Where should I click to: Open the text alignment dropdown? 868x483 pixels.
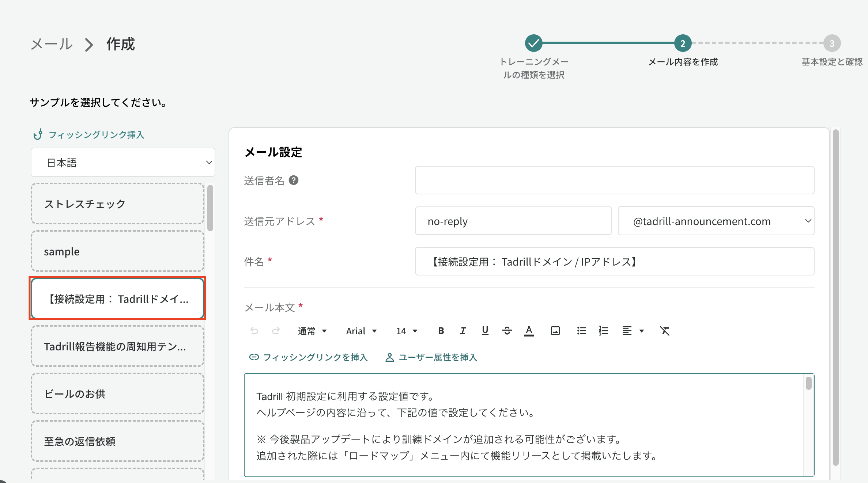pyautogui.click(x=633, y=331)
